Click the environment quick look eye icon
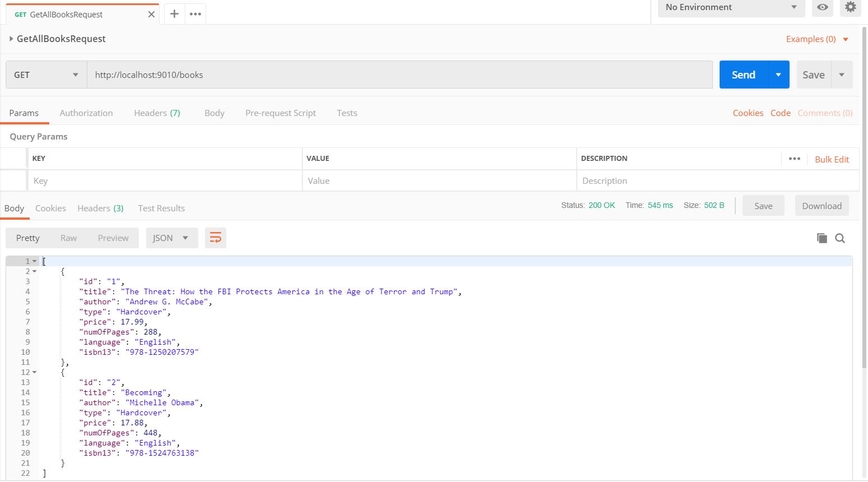 point(822,7)
